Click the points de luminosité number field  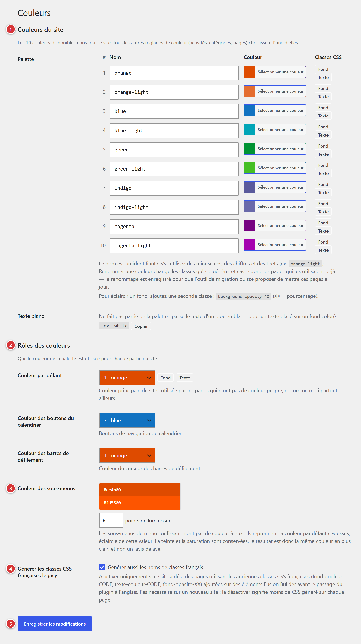[111, 520]
